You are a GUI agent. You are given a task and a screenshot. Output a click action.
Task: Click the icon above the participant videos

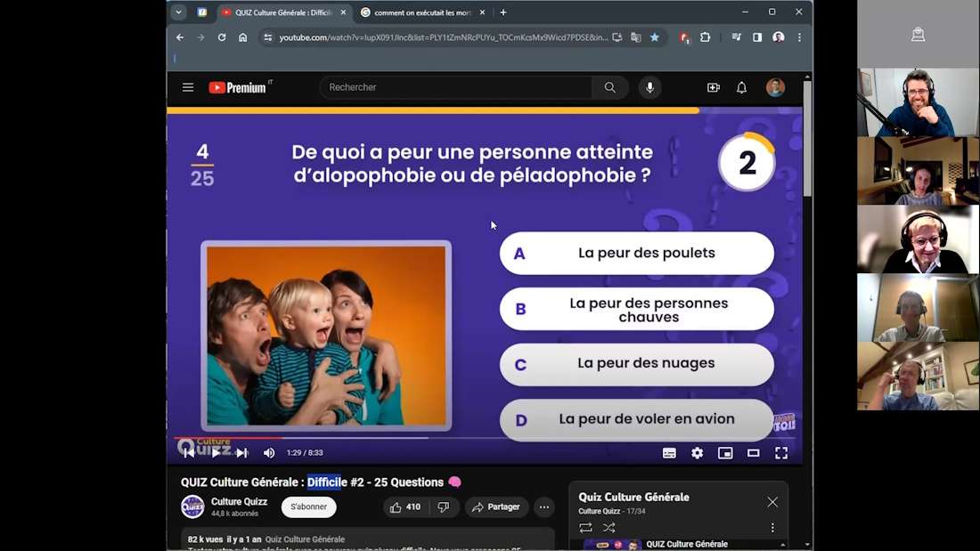(x=919, y=35)
